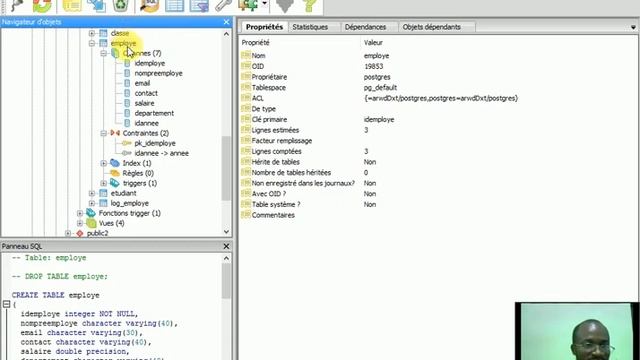Collapse the CREATE TABLE code fold marker
Viewport: 640px width, 360px height.
(7, 304)
